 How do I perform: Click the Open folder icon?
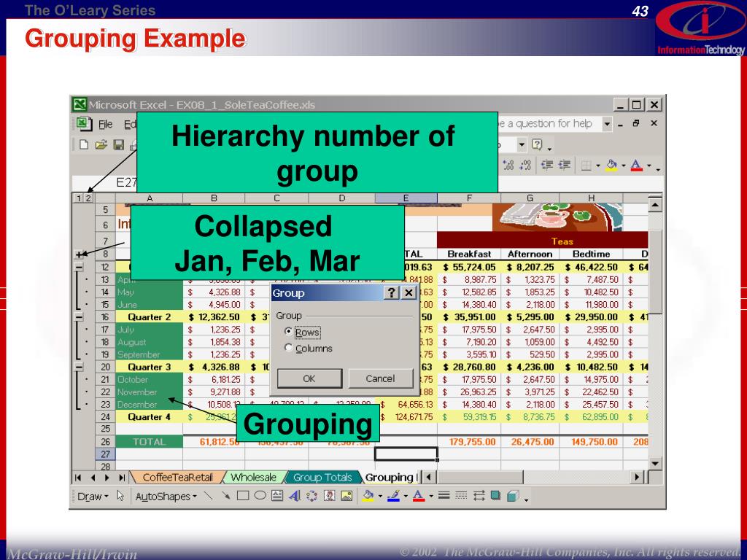(101, 145)
